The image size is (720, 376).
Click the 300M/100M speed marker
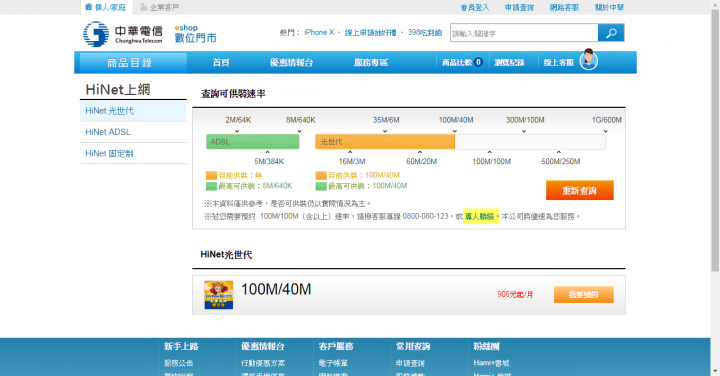(x=525, y=120)
